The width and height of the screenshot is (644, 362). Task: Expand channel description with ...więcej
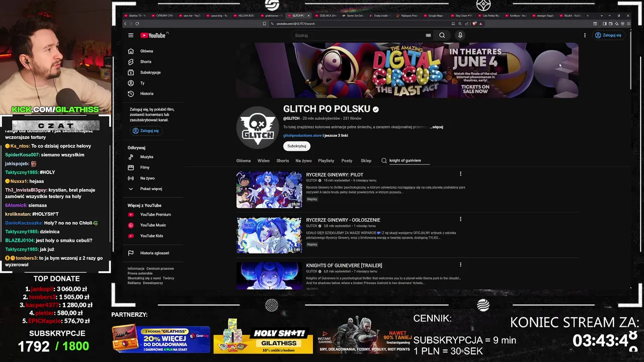pyautogui.click(x=436, y=127)
